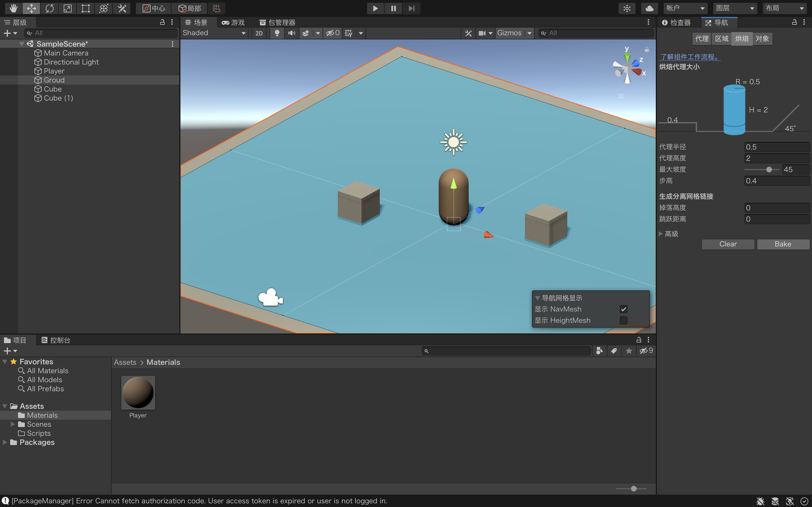812x507 pixels.
Task: Select the Rotate tool
Action: (x=49, y=8)
